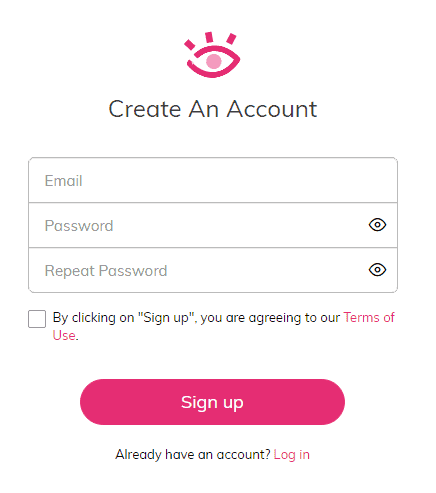The height and width of the screenshot is (493, 436).
Task: Click the 'Already have an account?' text
Action: (x=193, y=455)
